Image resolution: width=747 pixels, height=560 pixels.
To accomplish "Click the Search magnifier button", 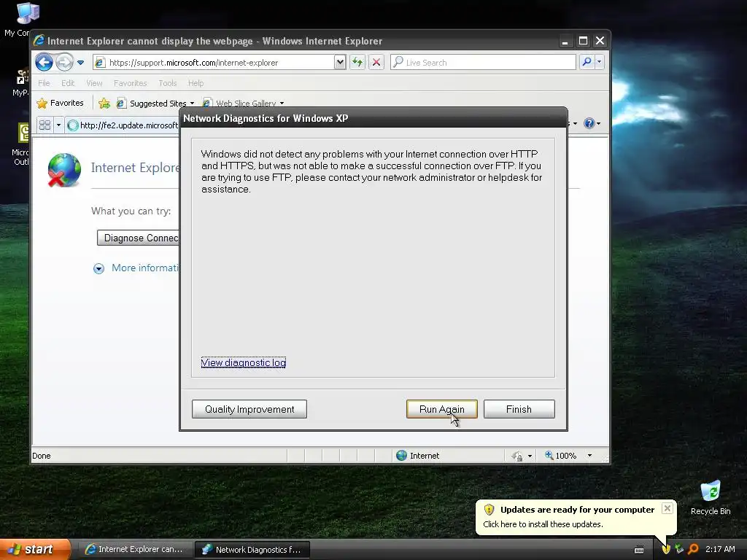I will pos(587,62).
